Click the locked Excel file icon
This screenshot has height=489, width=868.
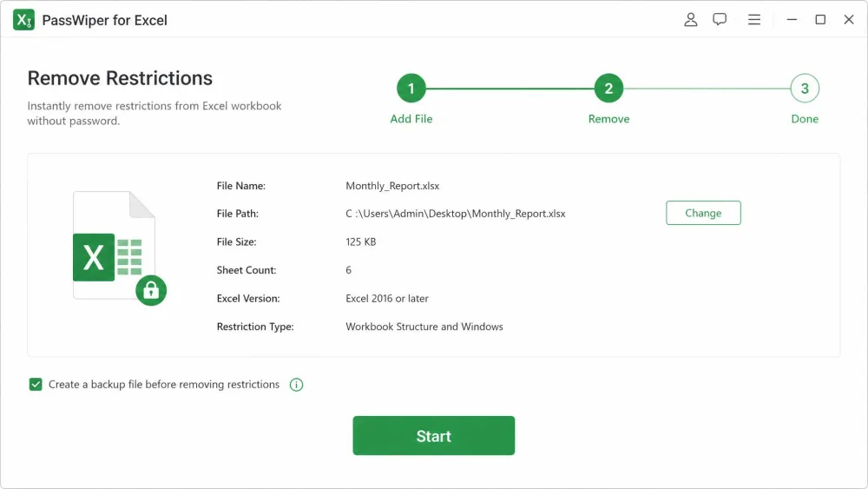[x=119, y=248]
